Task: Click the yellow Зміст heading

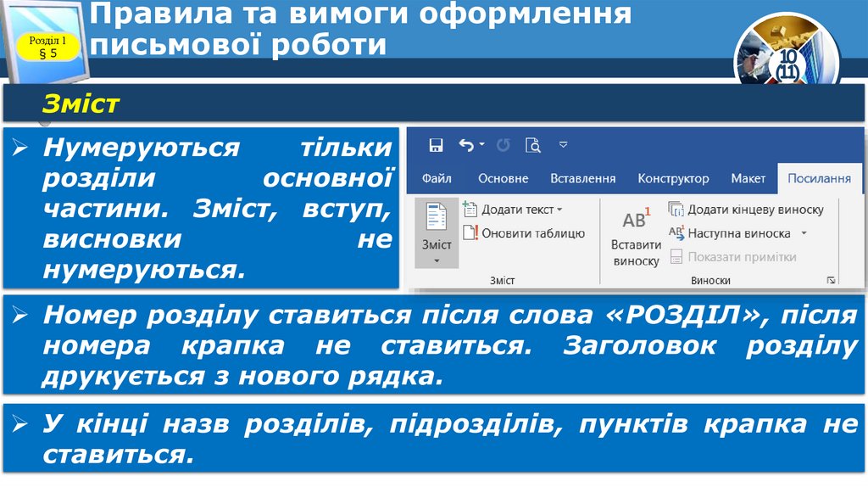Action: [x=81, y=104]
